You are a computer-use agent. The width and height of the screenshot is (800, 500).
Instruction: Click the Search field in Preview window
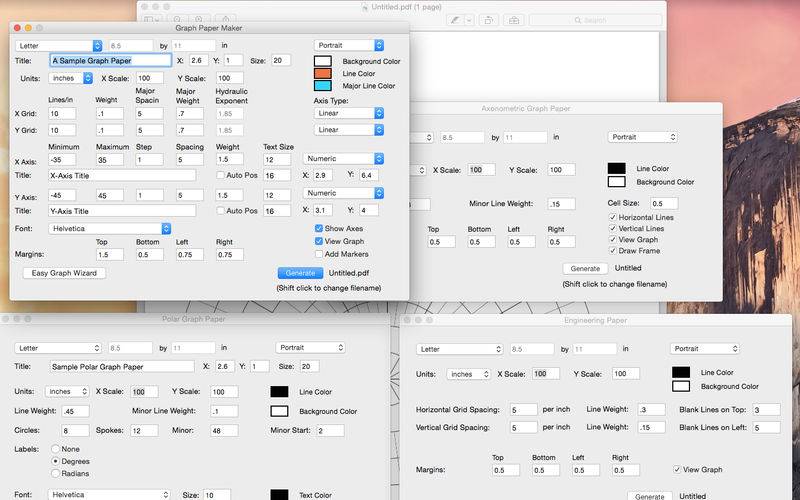pos(595,20)
